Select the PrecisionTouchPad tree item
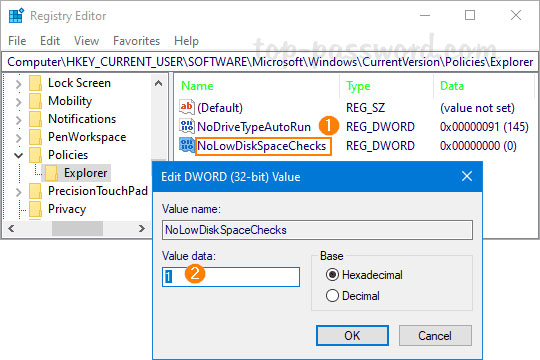Screen dimensions: 540x360 point(98,191)
